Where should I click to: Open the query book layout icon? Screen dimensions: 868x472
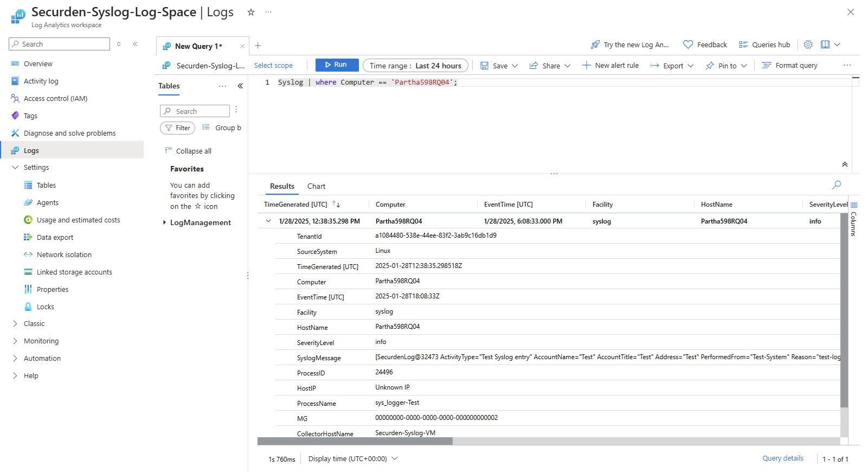click(x=825, y=44)
